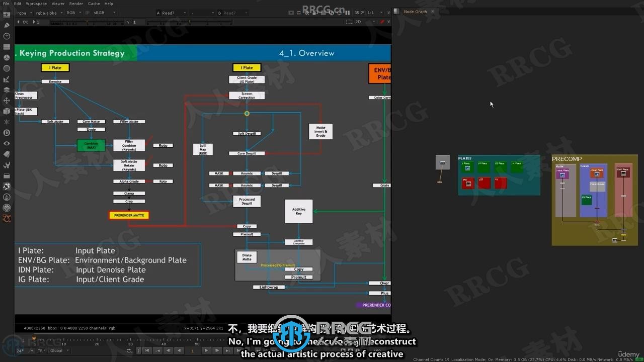
Task: Open the Draw nodes toolbar menu
Action: tap(7, 25)
